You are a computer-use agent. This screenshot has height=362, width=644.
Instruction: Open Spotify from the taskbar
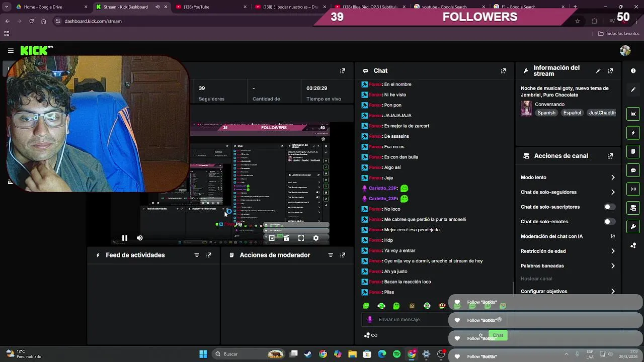396,354
